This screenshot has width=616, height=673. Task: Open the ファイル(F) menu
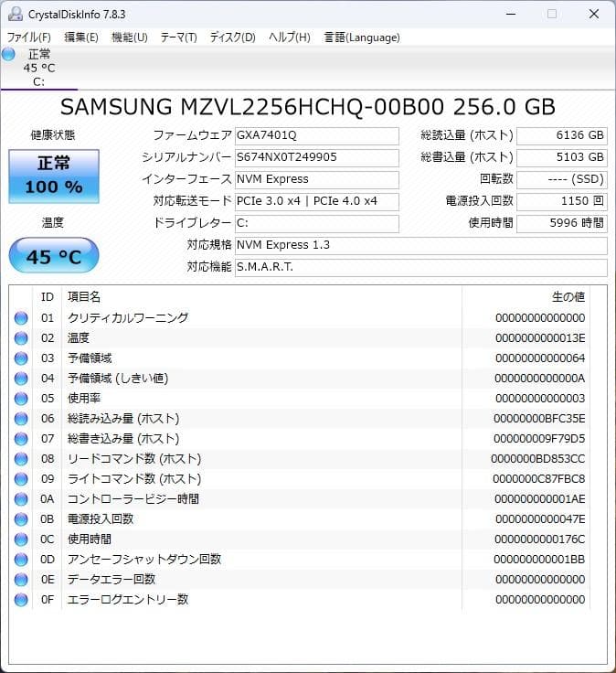pos(28,37)
